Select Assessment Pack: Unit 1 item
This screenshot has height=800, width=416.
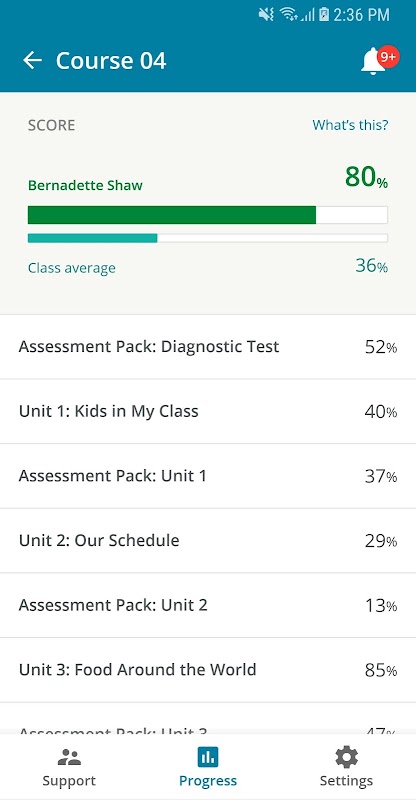[208, 476]
